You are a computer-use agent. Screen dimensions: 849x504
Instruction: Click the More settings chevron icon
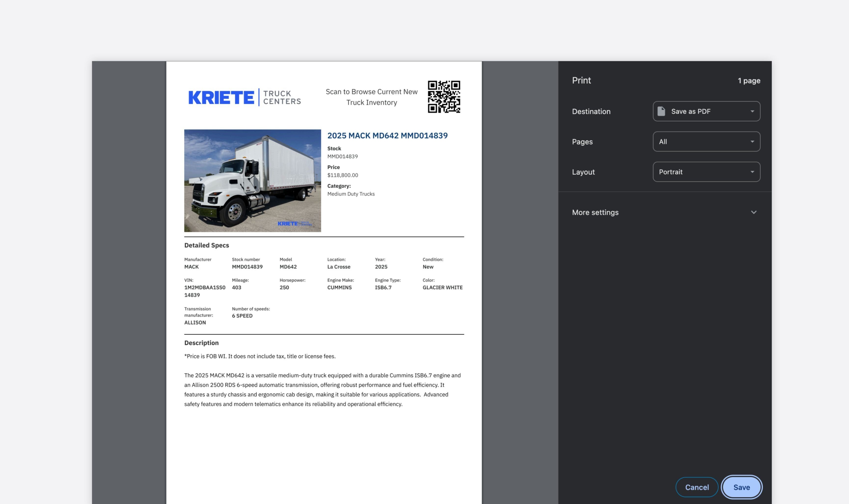point(754,212)
